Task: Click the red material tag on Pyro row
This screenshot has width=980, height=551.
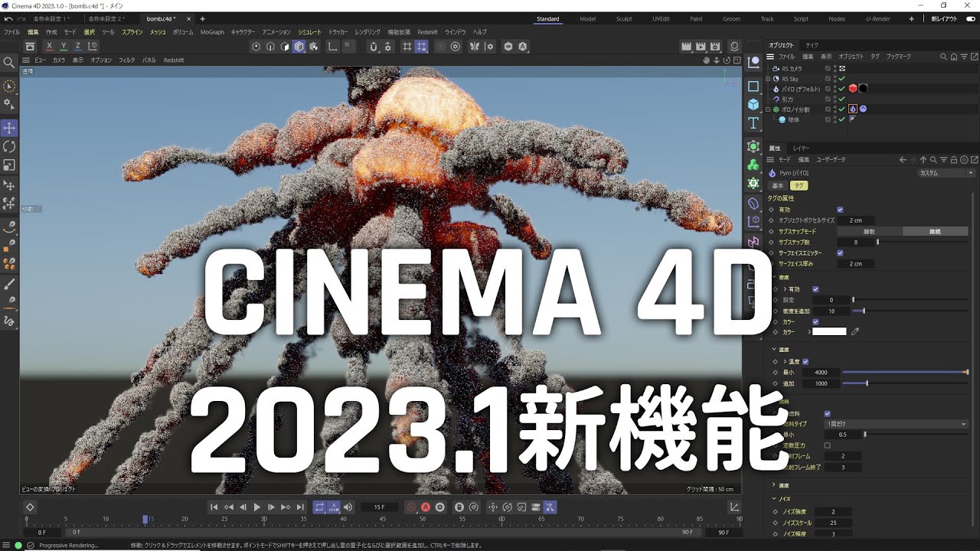Action: pos(852,88)
